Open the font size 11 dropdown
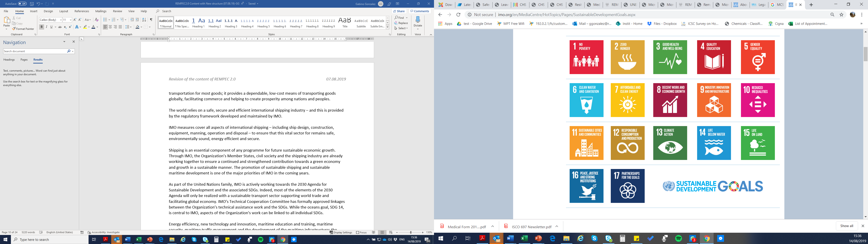This screenshot has height=244, width=868. 71,20
